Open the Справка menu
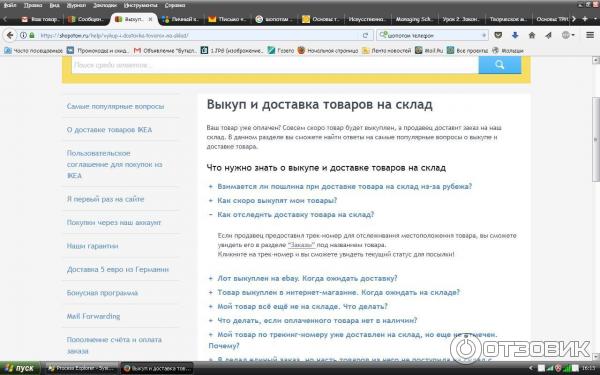The width and height of the screenshot is (600, 375). pos(175,5)
